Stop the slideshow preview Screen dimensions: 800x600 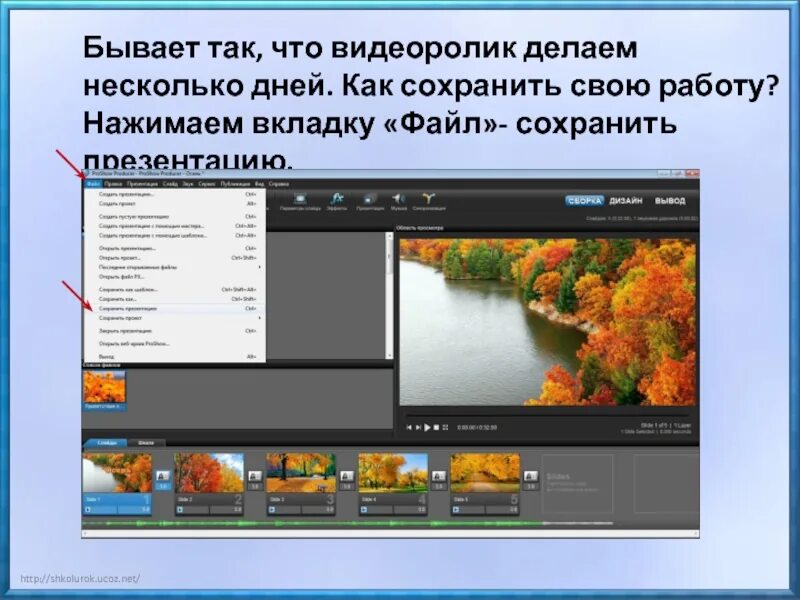click(436, 428)
